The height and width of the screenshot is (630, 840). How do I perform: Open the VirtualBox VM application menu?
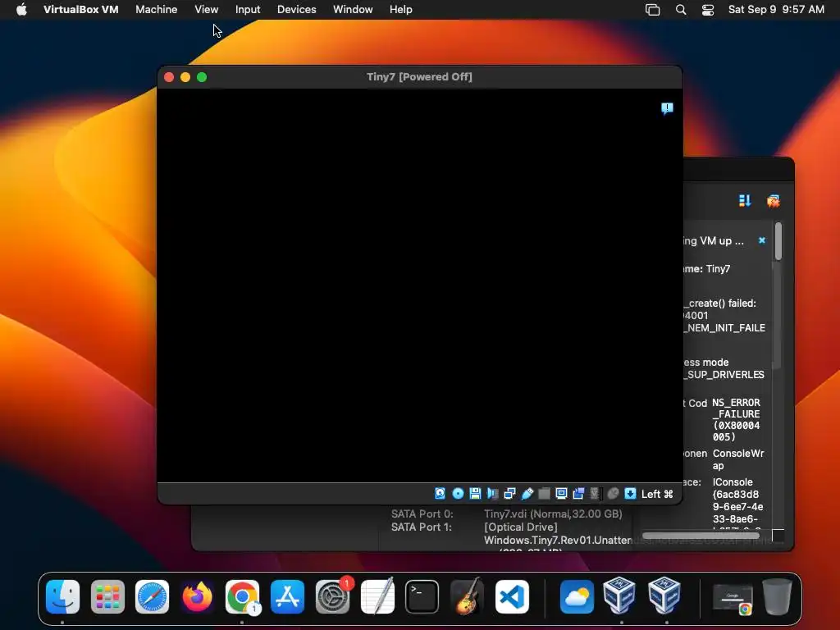tap(81, 10)
